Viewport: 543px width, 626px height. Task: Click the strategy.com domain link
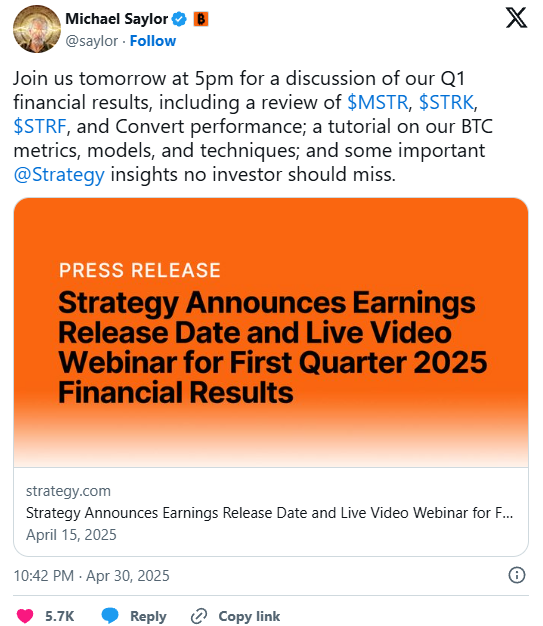click(x=68, y=491)
